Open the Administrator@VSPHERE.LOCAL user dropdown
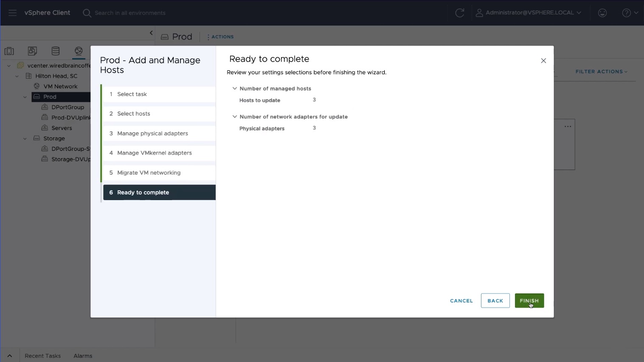This screenshot has height=362, width=644. tap(529, 13)
